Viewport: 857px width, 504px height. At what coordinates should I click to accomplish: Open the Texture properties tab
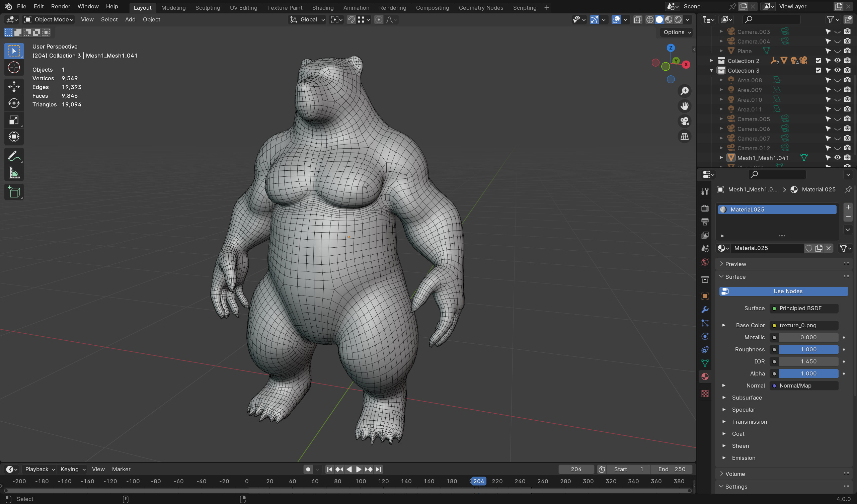(x=705, y=394)
